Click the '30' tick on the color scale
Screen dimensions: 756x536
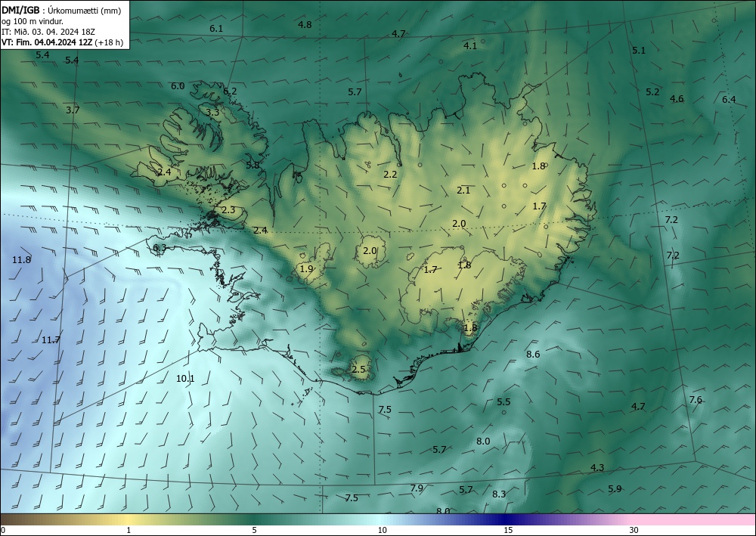click(634, 530)
